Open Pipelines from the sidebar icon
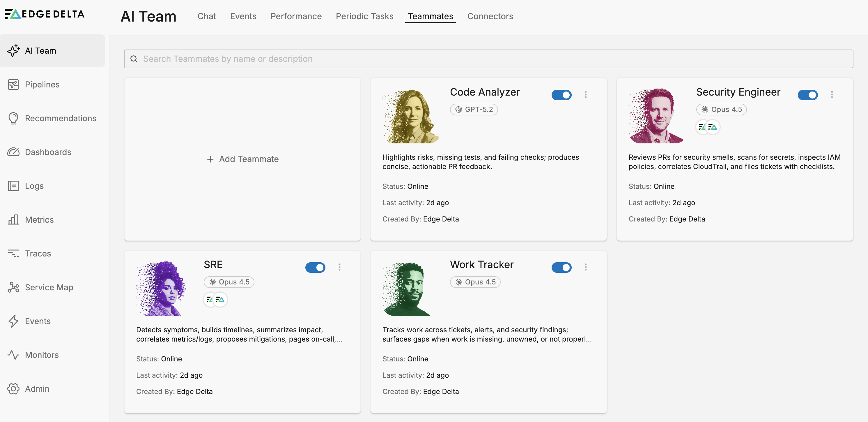 pyautogui.click(x=13, y=84)
